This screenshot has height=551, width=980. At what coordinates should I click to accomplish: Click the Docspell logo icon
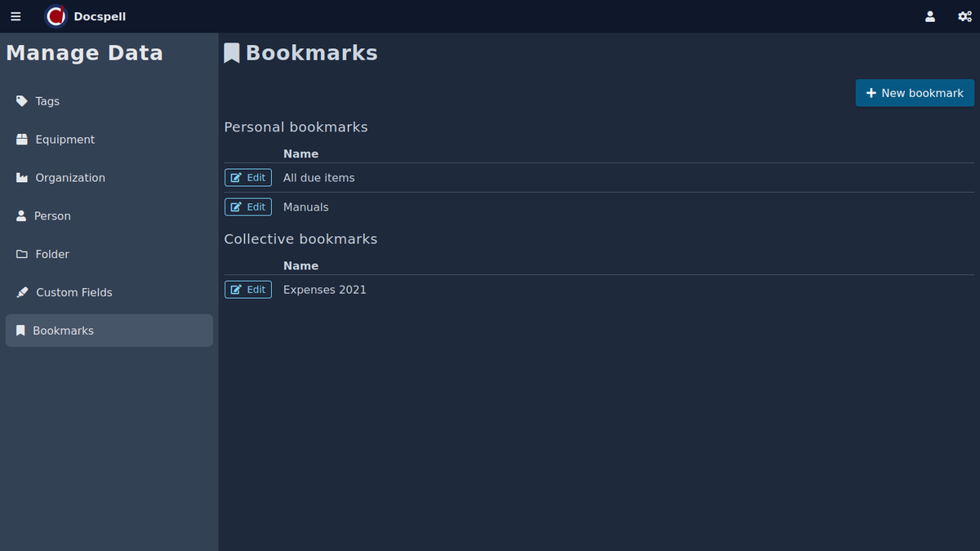[56, 16]
